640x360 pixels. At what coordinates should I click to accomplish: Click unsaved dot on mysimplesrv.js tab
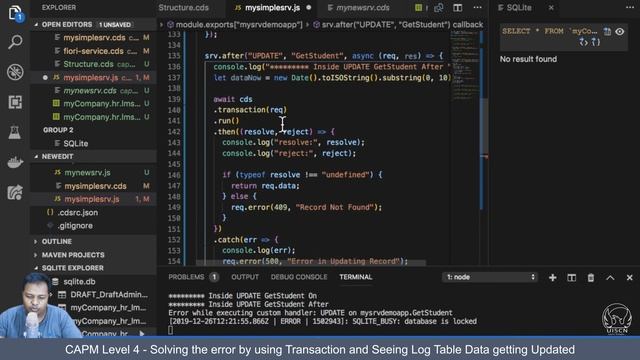[x=309, y=8]
